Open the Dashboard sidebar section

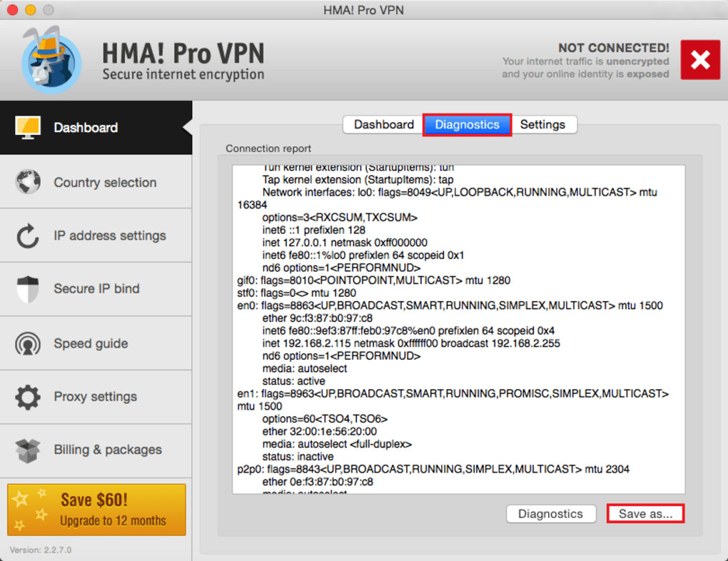[x=96, y=128]
